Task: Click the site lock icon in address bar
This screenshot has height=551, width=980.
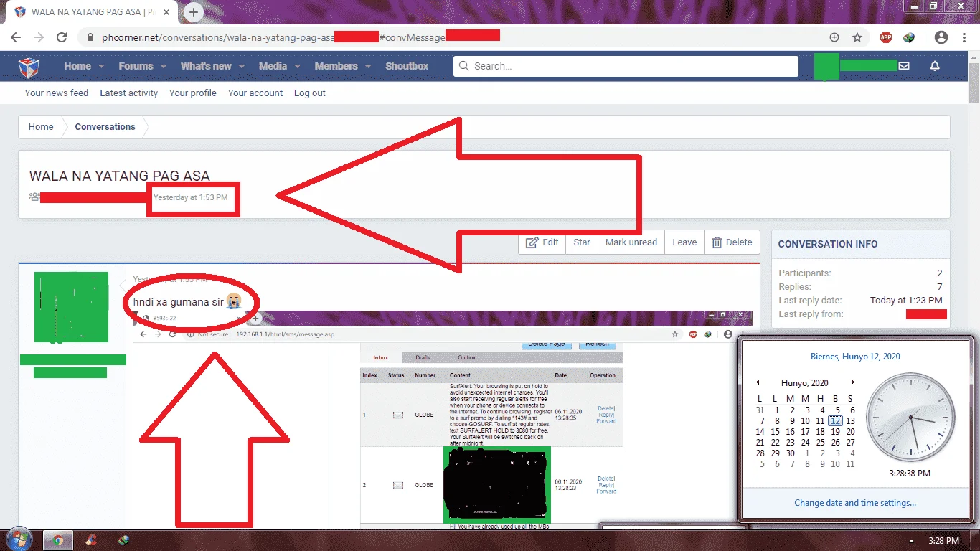Action: [90, 37]
